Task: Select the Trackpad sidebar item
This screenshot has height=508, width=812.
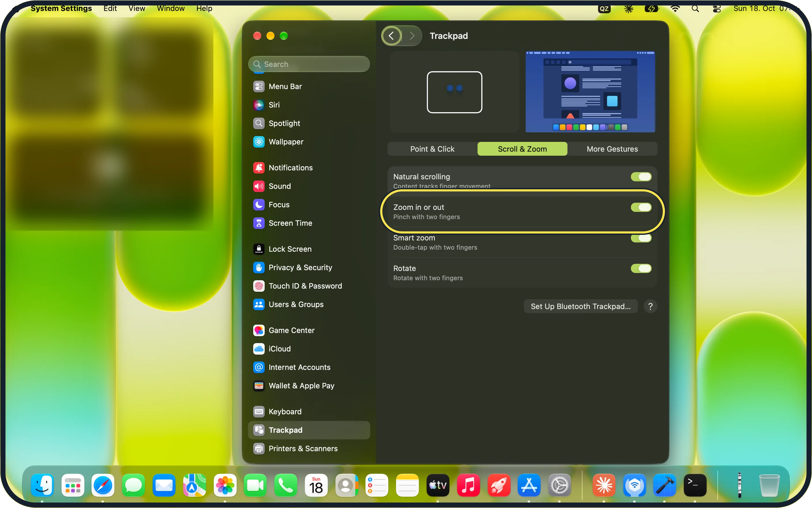Action: point(309,430)
